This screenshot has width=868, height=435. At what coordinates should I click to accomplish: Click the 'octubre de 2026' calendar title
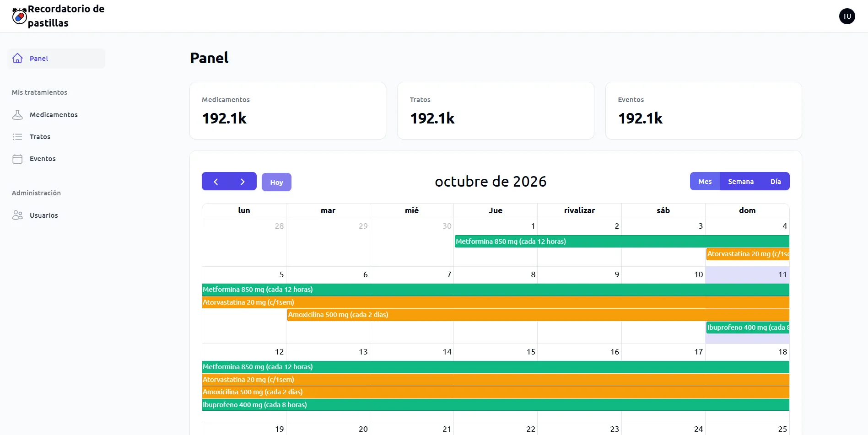pos(491,182)
